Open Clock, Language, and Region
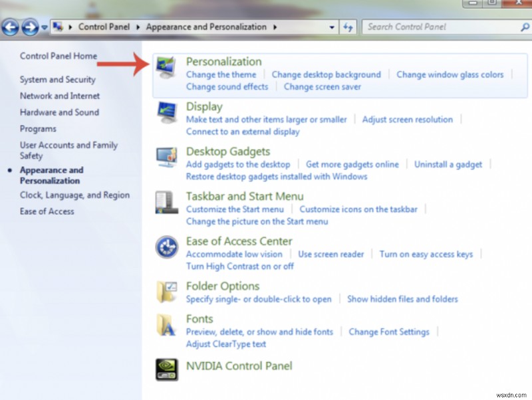 74,195
